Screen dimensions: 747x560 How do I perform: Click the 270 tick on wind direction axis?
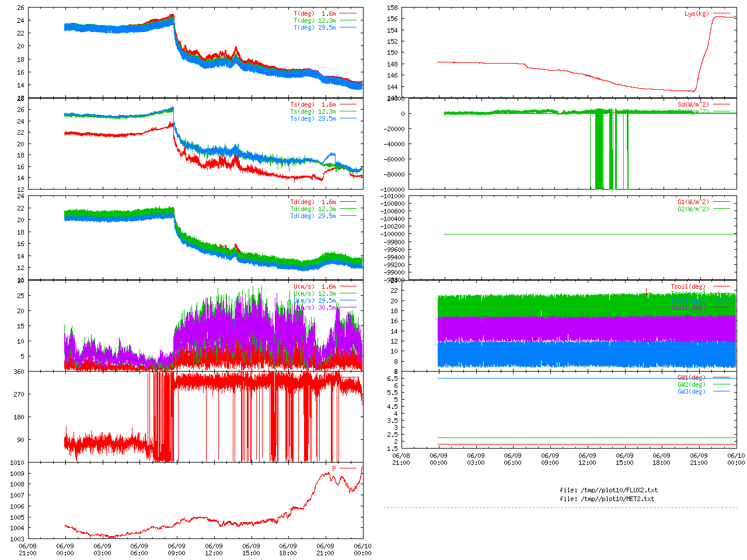[19, 394]
